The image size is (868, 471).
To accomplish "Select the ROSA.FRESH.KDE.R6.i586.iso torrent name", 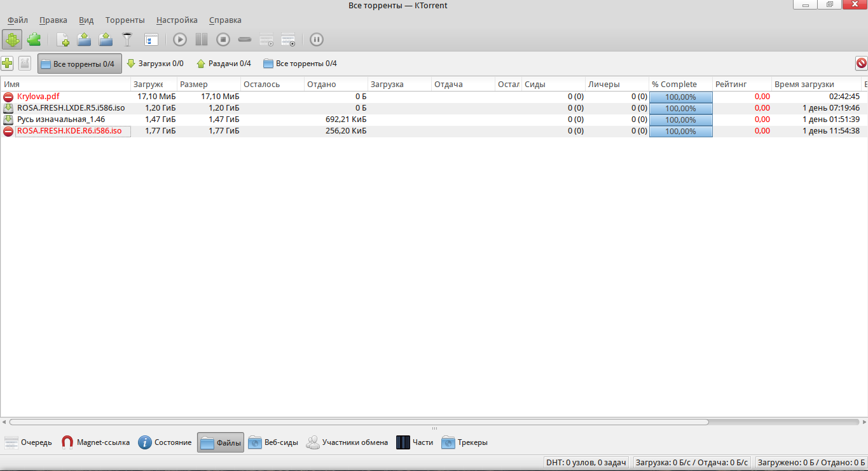I will pos(69,132).
